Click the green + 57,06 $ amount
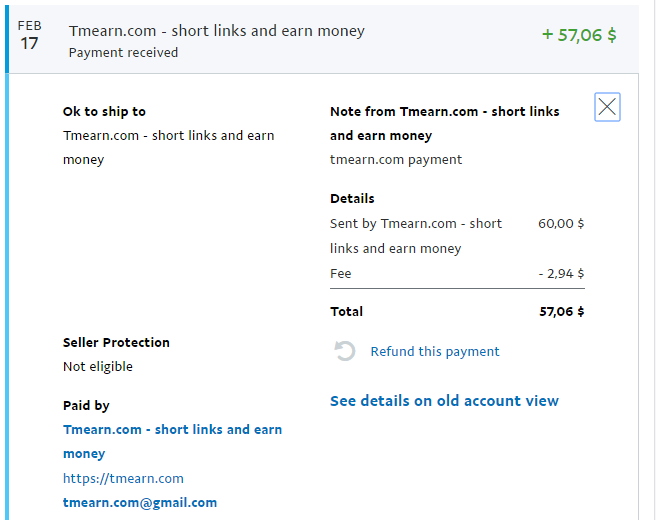Image resolution: width=656 pixels, height=520 pixels. 579,35
